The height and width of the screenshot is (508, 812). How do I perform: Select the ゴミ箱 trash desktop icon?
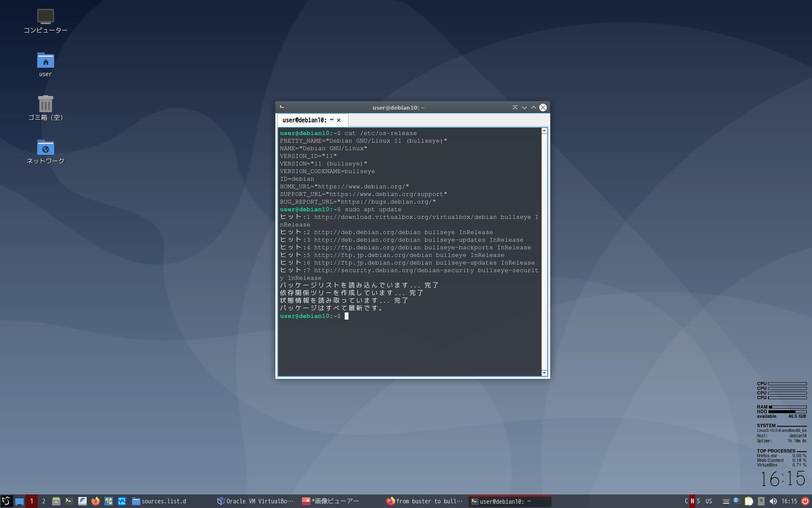point(45,108)
